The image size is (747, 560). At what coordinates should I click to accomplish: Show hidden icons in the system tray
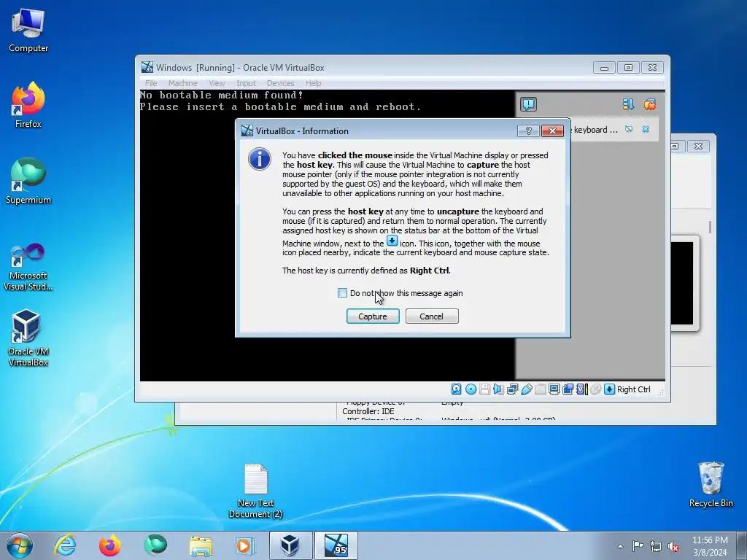pos(620,546)
